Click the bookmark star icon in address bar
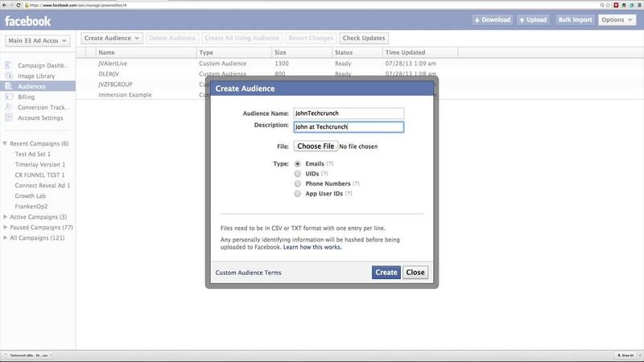 (x=609, y=5)
